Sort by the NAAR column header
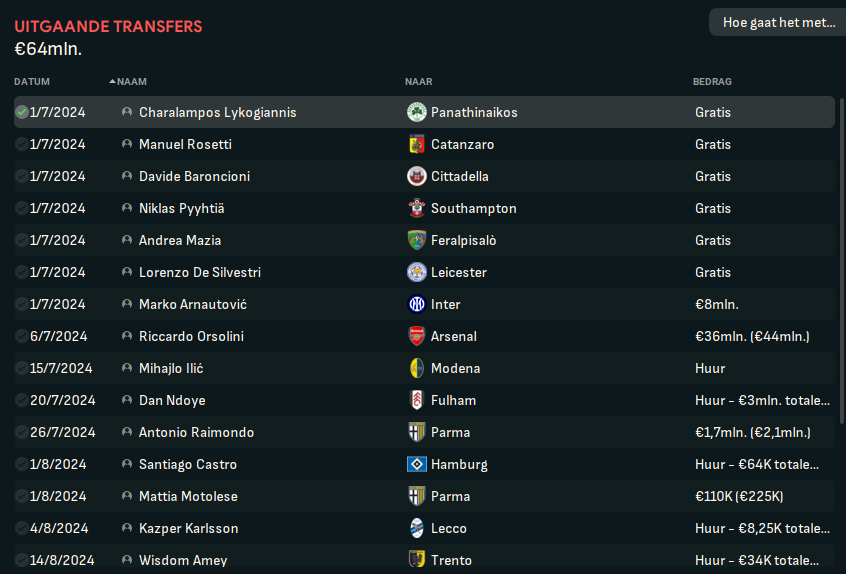 pyautogui.click(x=419, y=81)
